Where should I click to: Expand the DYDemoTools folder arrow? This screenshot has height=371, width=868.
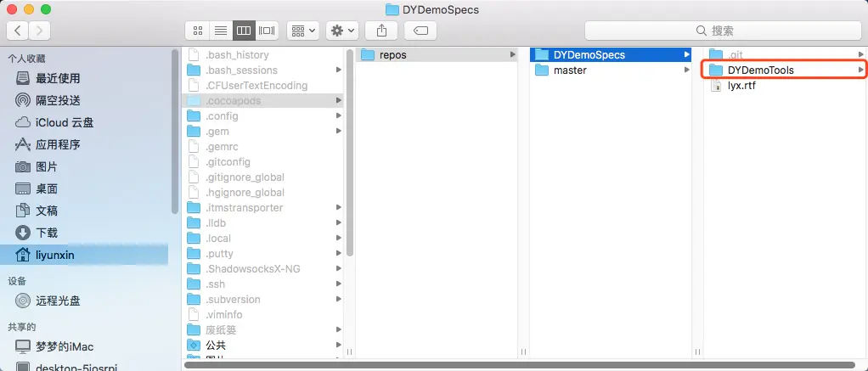(860, 70)
